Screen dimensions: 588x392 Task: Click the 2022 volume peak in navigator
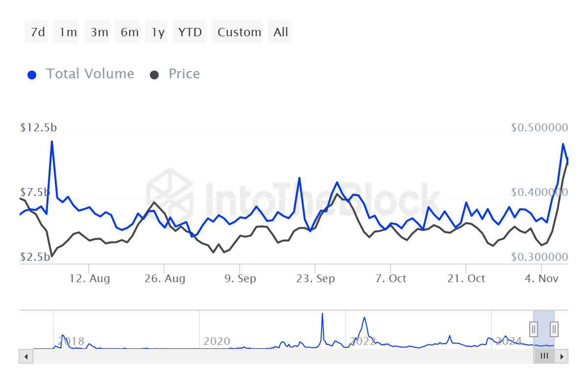coord(365,318)
